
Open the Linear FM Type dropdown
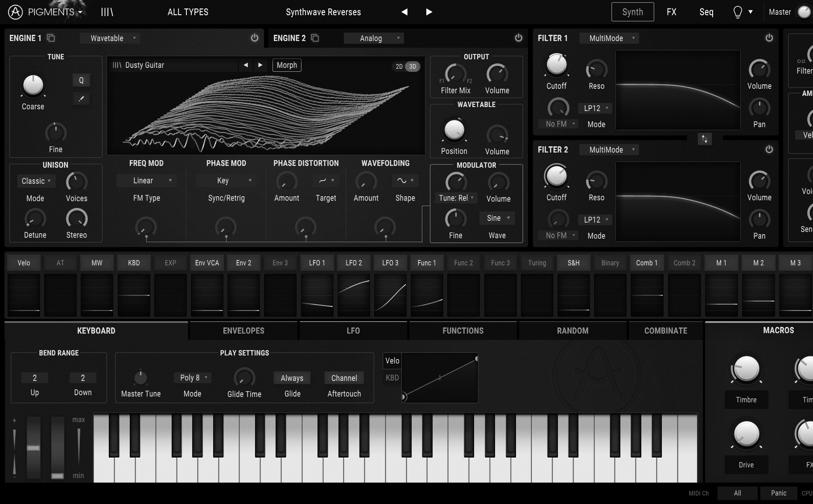(x=146, y=181)
